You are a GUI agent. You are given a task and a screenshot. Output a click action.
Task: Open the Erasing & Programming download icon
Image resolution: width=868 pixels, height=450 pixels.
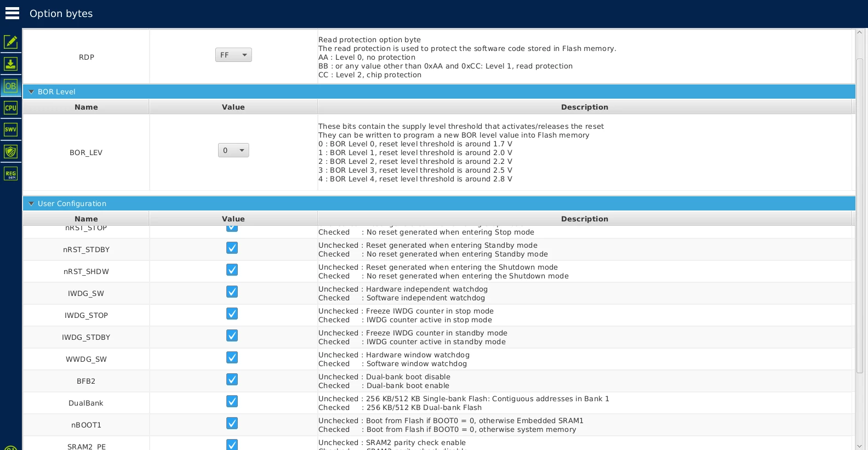click(10, 64)
